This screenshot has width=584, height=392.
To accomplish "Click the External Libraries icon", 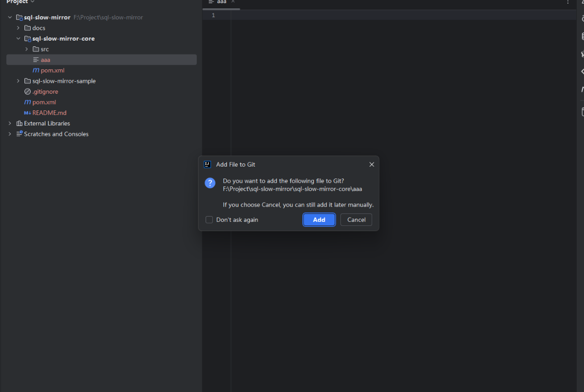I will pyautogui.click(x=19, y=123).
